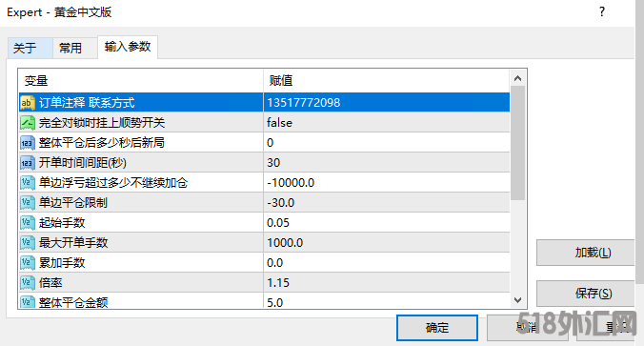Select the 最大开单手数 variable name
Viewport: 644px width, 346px height.
[x=73, y=243]
